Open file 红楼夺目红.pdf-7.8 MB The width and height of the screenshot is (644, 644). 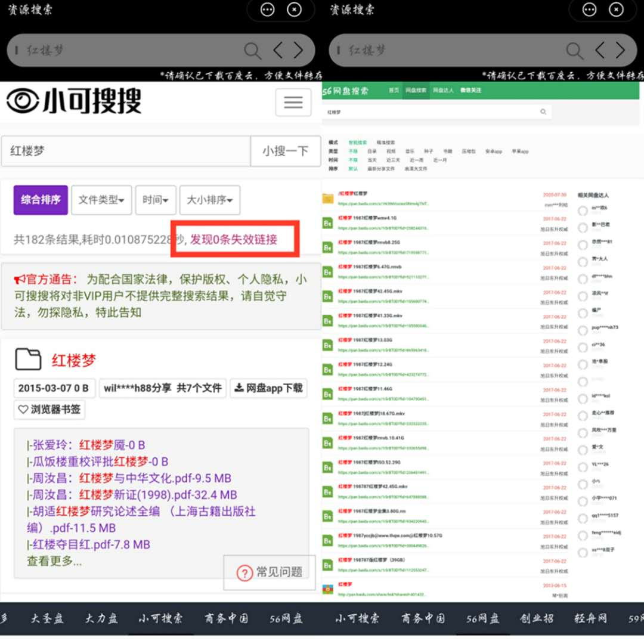coord(88,544)
